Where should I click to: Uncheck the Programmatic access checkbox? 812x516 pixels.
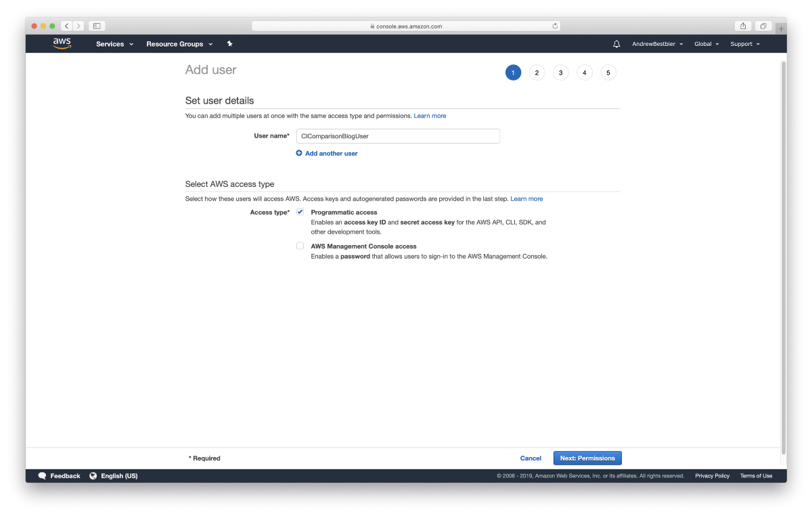[x=300, y=212]
